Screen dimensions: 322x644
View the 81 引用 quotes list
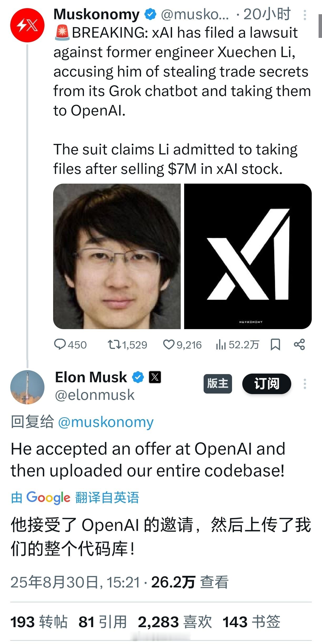103,622
